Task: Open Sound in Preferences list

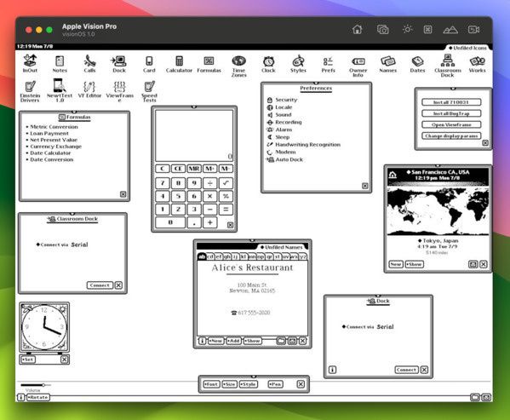Action: pos(279,115)
